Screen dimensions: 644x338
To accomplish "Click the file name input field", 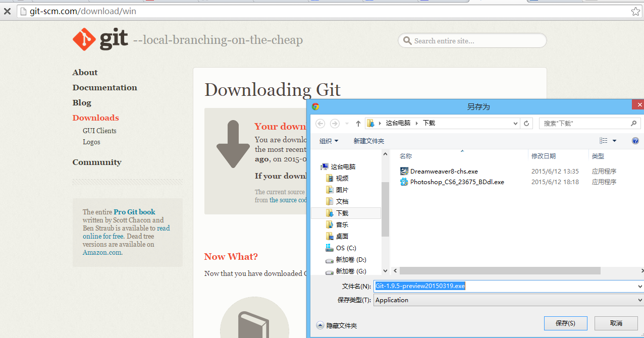I will (x=505, y=286).
